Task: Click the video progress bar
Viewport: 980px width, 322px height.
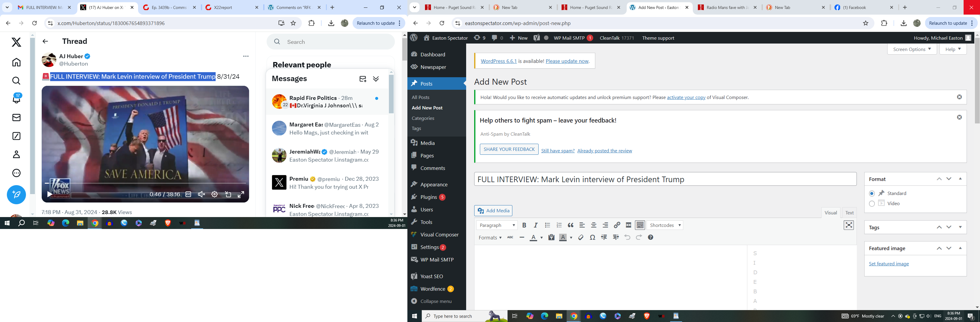Action: tap(145, 184)
